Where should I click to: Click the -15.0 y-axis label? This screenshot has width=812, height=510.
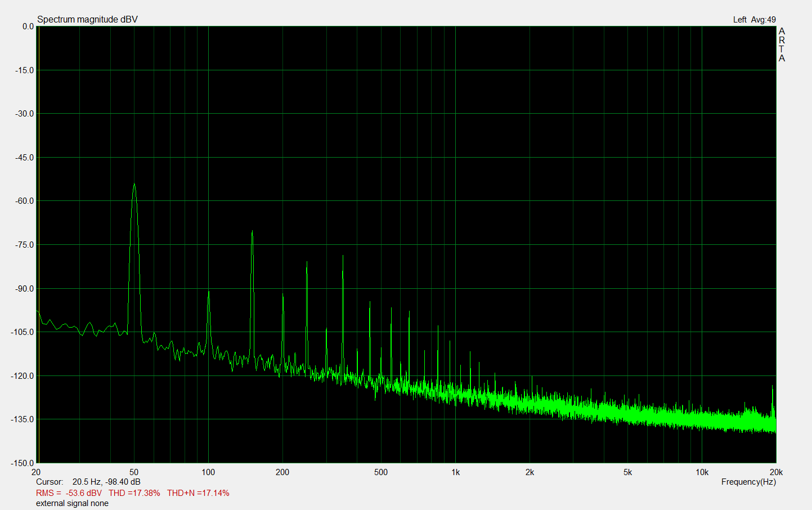tap(25, 70)
